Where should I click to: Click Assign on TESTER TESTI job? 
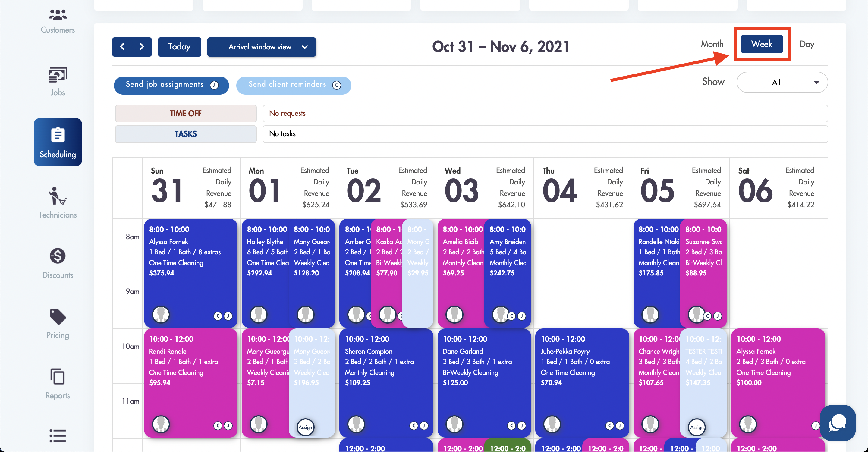click(697, 427)
